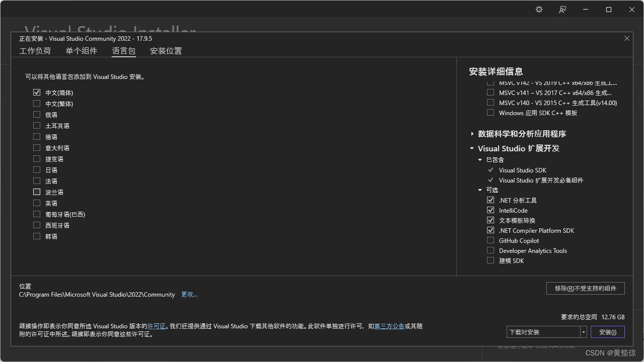The height and width of the screenshot is (362, 644).
Task: Click the 要求的总空间 12.76 GB text
Action: [593, 317]
